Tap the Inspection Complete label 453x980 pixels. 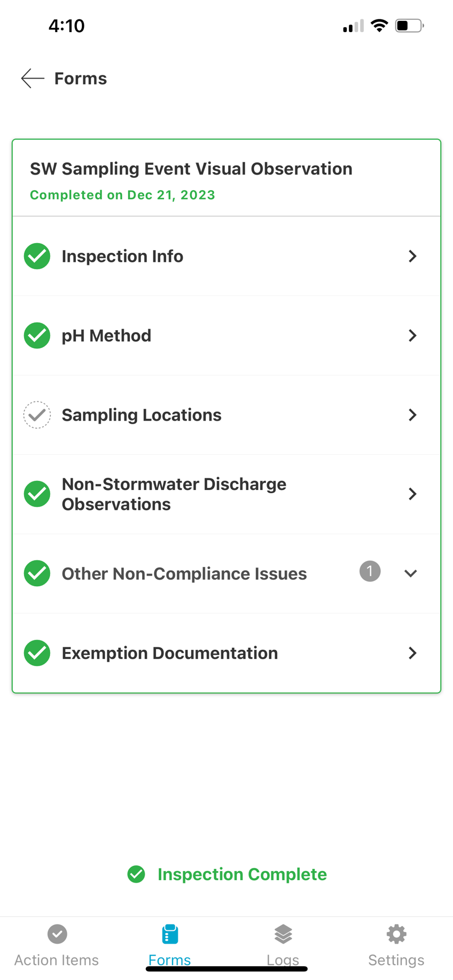point(242,874)
